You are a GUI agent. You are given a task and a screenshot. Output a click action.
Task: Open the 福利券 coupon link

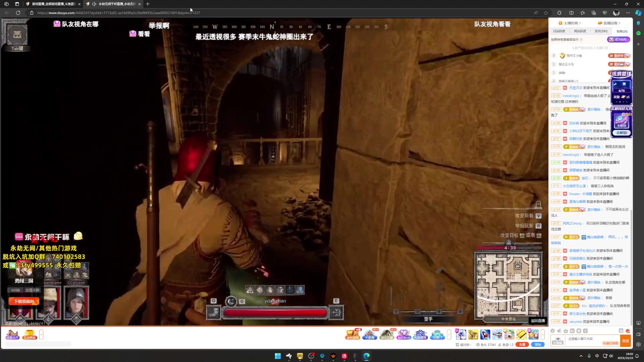[464, 345]
